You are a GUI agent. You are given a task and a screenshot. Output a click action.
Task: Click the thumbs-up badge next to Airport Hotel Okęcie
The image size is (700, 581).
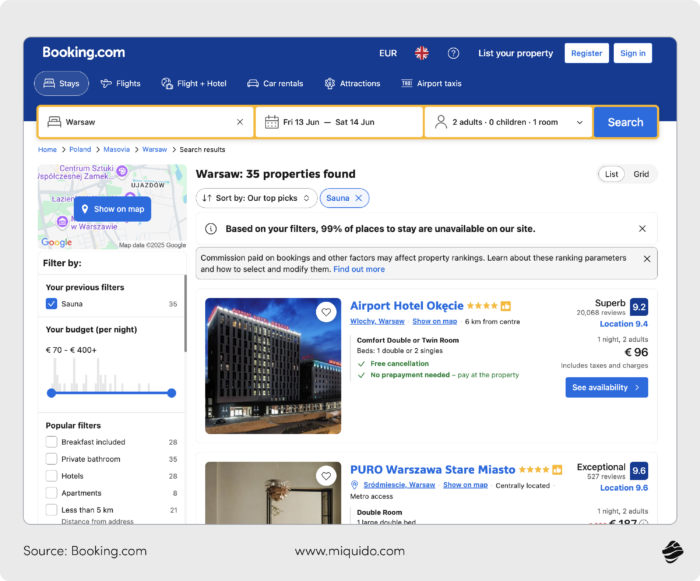coord(505,306)
